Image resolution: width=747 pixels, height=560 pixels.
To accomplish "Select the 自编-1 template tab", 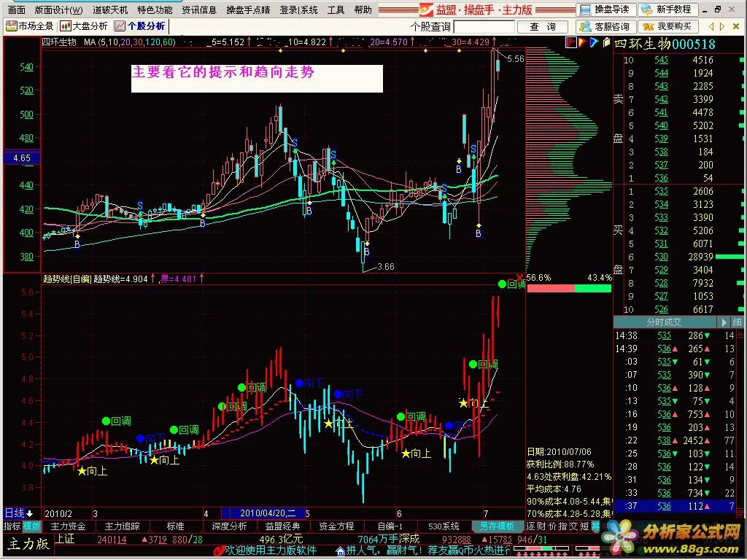I will 390,526.
